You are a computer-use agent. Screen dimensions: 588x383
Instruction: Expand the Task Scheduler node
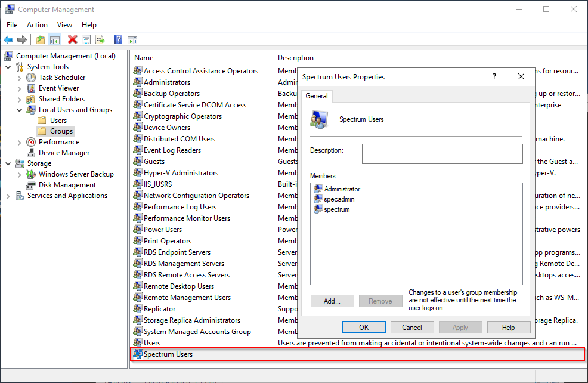pos(19,78)
